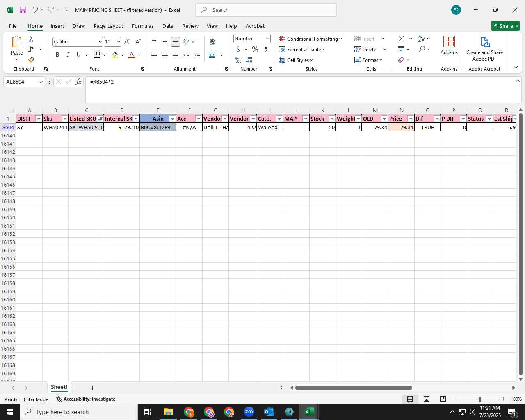Viewport: 525px width, 420px height.
Task: Apply Accounting dollar format icon
Action: pos(238,49)
